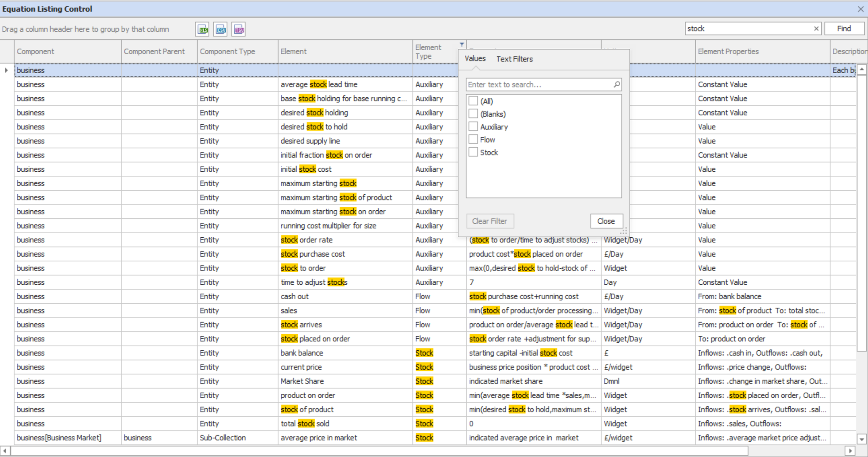Screen dimensions: 868x457
Task: Select the 'initial stock cost' cell
Action: pyautogui.click(x=345, y=169)
